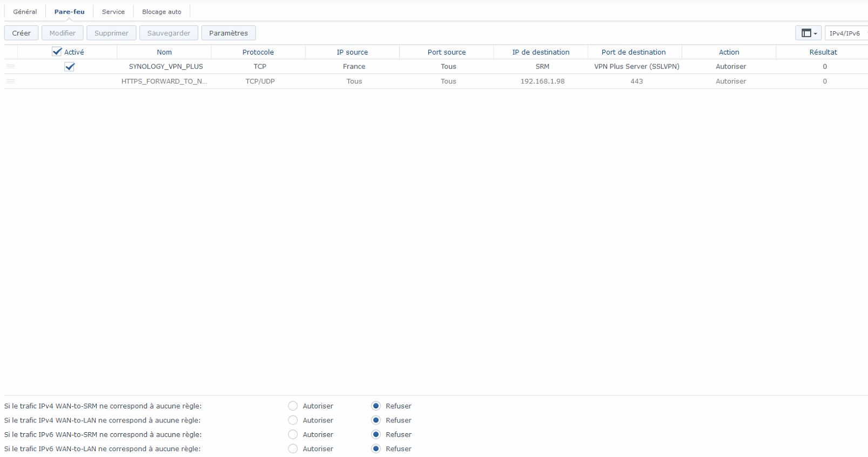Open the Blocage auto tab

162,11
